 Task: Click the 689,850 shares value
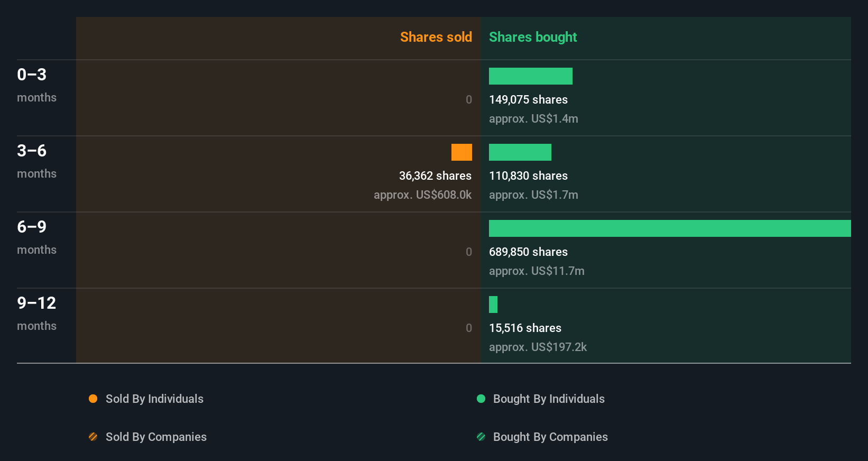coord(528,252)
